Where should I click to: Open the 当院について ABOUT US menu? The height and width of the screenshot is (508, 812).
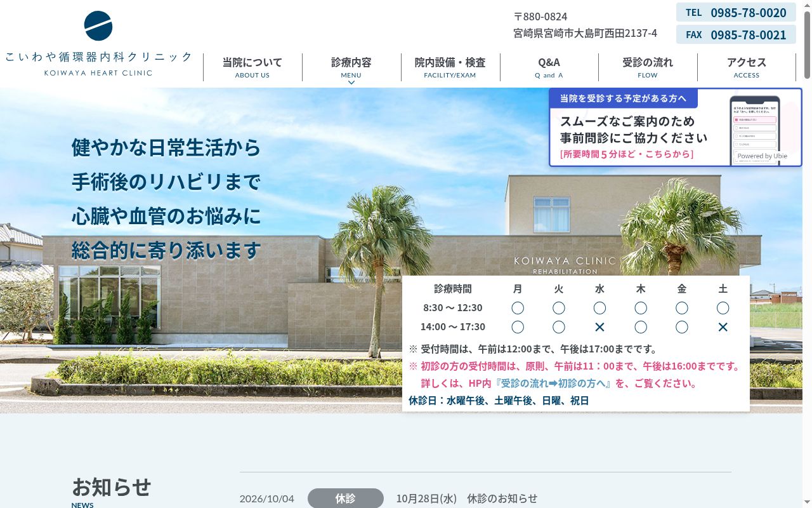click(252, 67)
